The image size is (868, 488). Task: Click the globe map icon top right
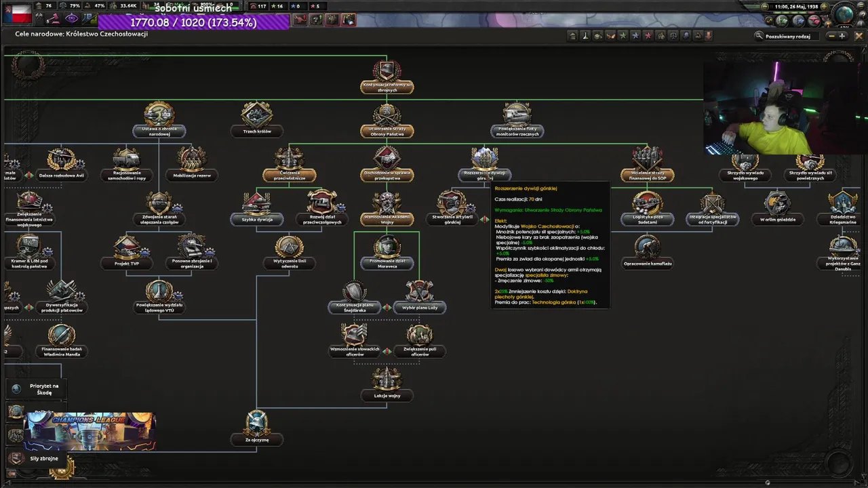click(845, 14)
